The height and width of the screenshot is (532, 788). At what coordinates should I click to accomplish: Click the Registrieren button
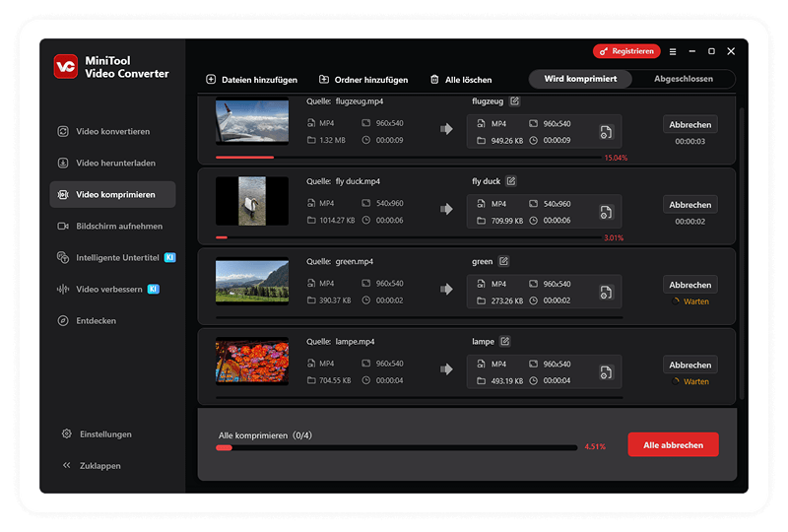(x=626, y=51)
